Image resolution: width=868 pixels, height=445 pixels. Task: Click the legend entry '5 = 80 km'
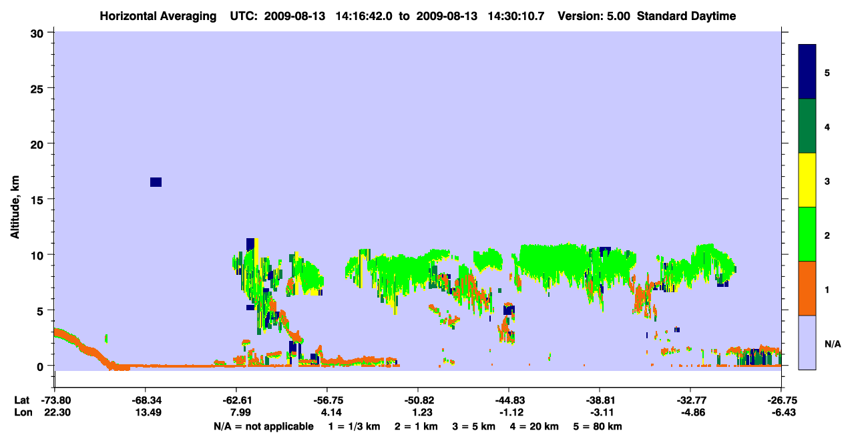coord(597,426)
